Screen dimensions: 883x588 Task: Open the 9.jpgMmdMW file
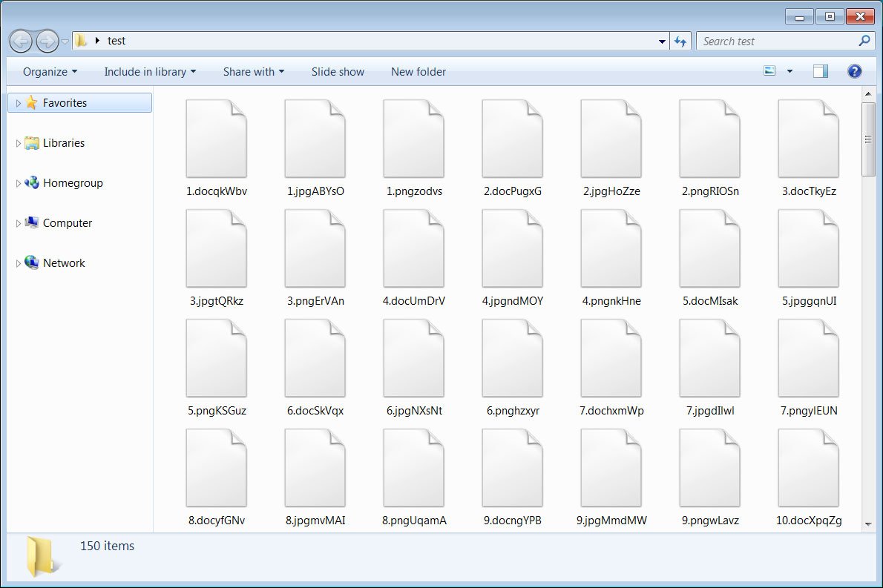tap(611, 466)
